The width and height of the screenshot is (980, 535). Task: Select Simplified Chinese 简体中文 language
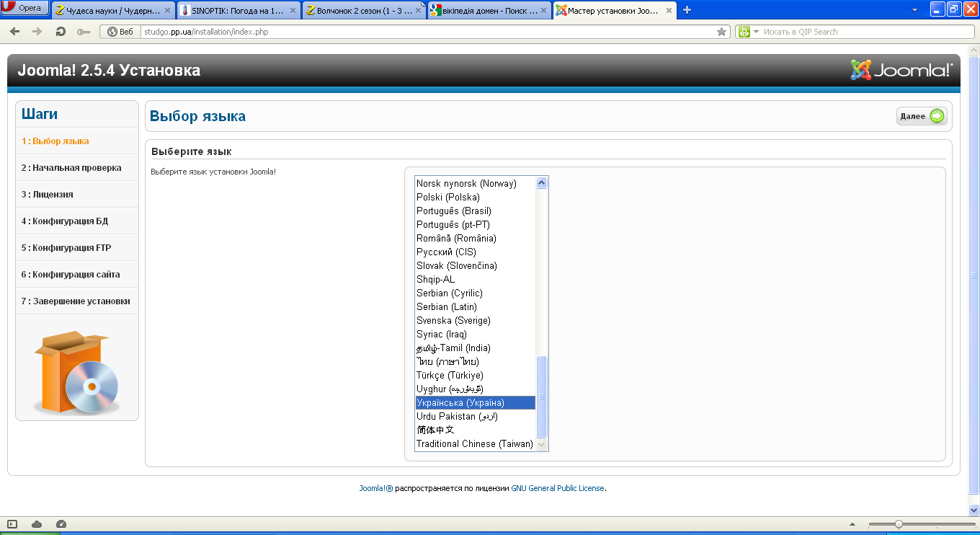[476, 430]
